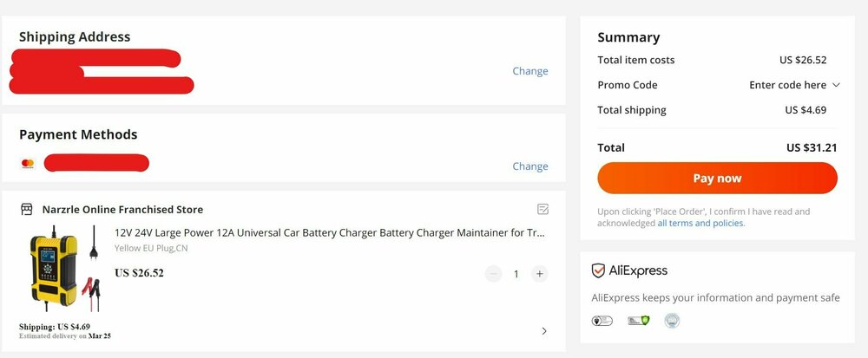Screen dimensions: 868x358
Task: Increase quantity with the plus button
Action: pyautogui.click(x=539, y=274)
